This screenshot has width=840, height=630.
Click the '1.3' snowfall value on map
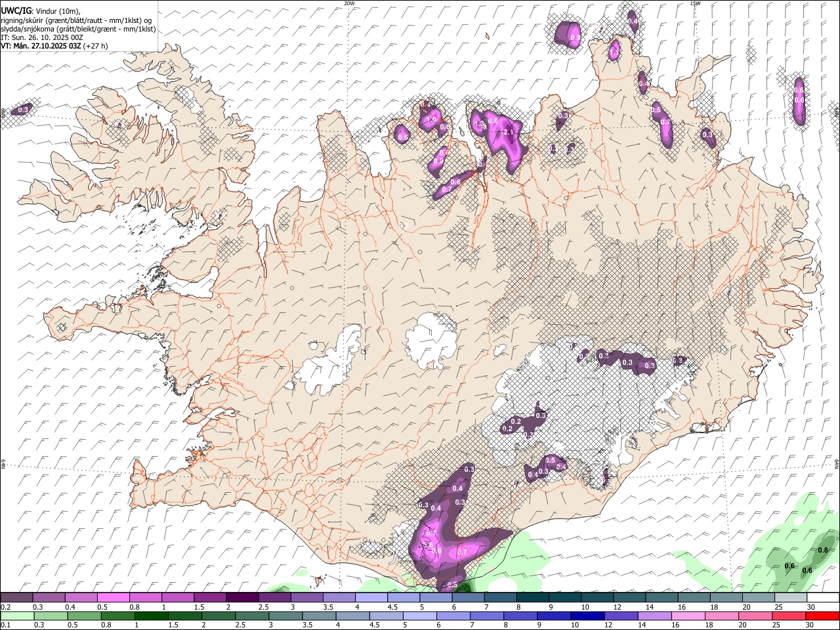(x=479, y=123)
